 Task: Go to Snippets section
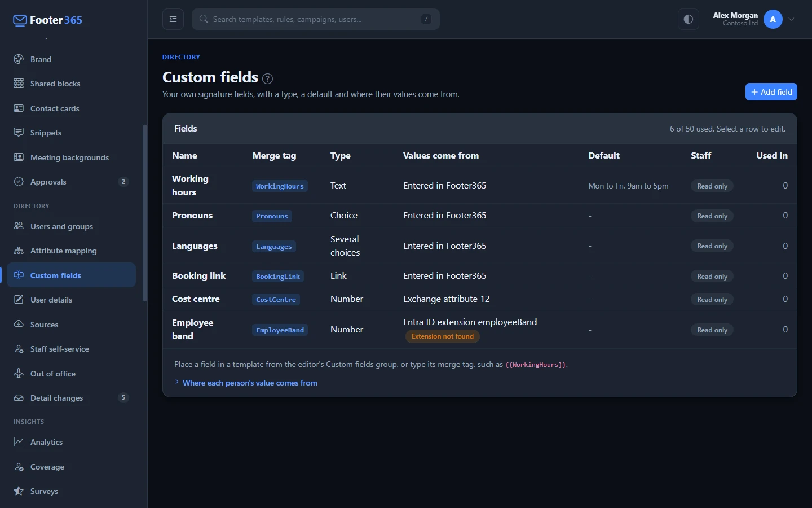click(x=71, y=133)
